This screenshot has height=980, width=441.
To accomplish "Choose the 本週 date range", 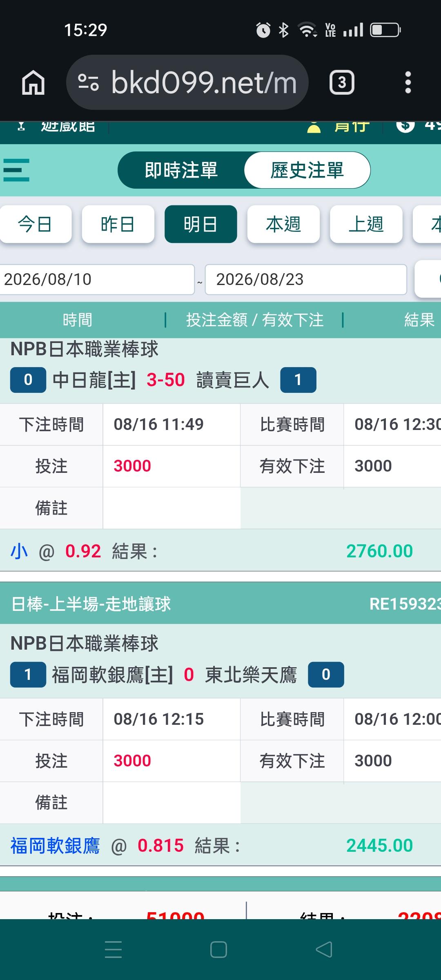I will click(x=283, y=224).
